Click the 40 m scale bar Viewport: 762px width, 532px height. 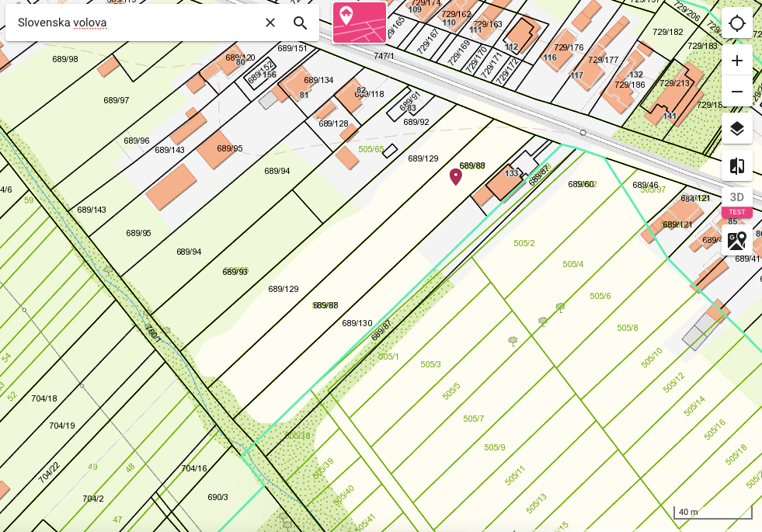[x=712, y=513]
